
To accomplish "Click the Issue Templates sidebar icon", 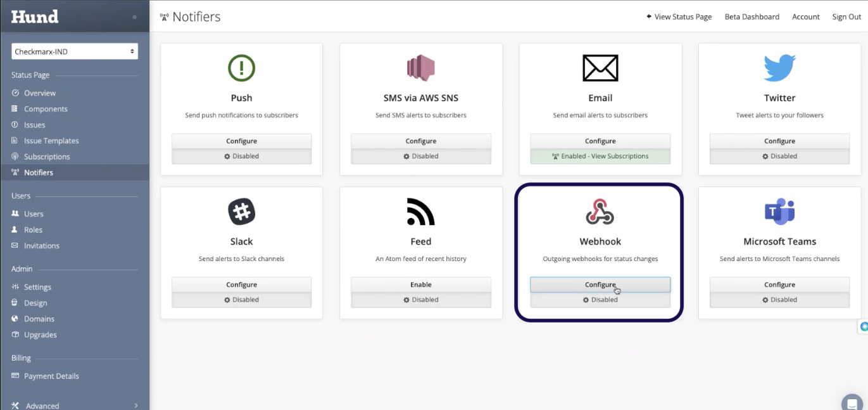I will pos(15,140).
